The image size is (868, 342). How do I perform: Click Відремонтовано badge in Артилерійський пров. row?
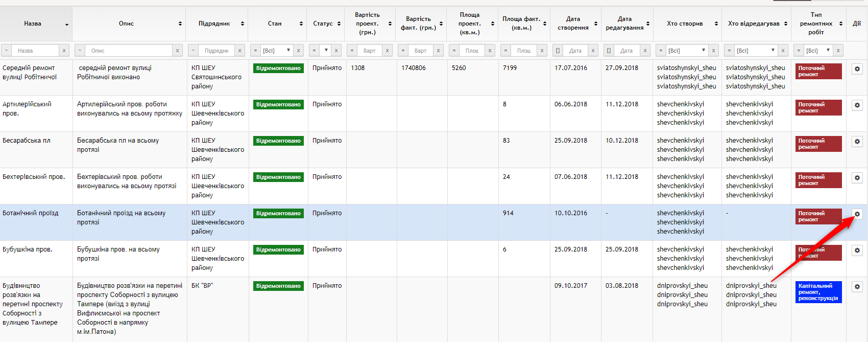(x=278, y=105)
